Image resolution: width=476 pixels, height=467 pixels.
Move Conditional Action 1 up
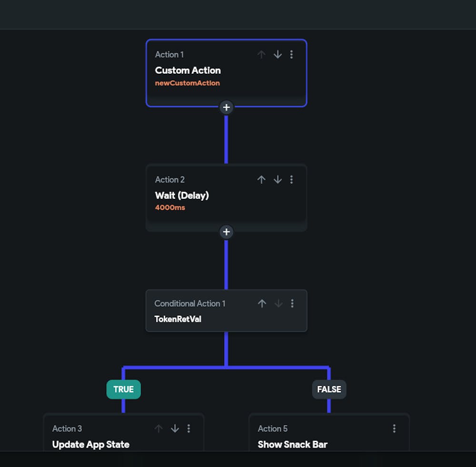pyautogui.click(x=262, y=303)
